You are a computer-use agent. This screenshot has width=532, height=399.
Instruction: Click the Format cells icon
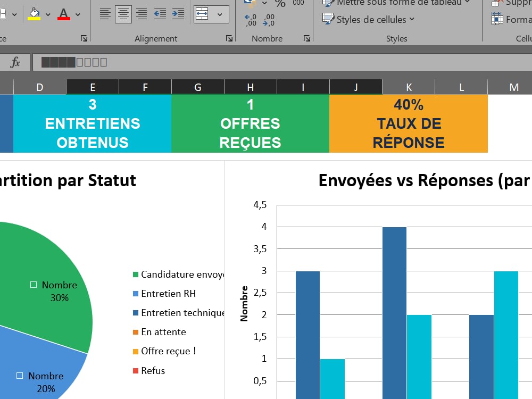point(497,19)
